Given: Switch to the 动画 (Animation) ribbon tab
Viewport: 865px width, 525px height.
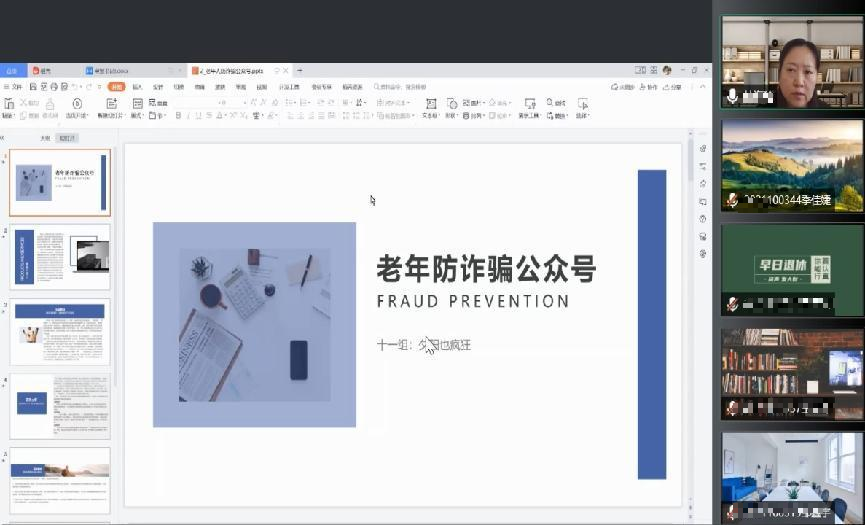Looking at the screenshot, I should pyautogui.click(x=200, y=87).
